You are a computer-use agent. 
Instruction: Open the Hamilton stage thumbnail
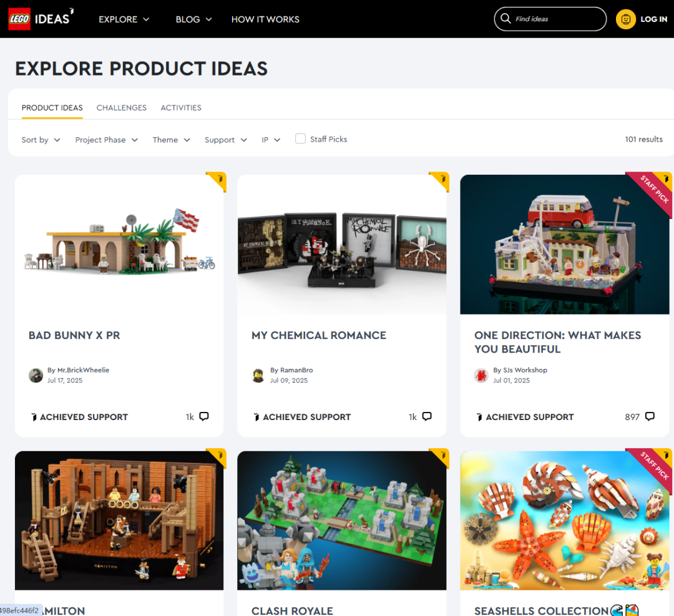[x=119, y=521]
